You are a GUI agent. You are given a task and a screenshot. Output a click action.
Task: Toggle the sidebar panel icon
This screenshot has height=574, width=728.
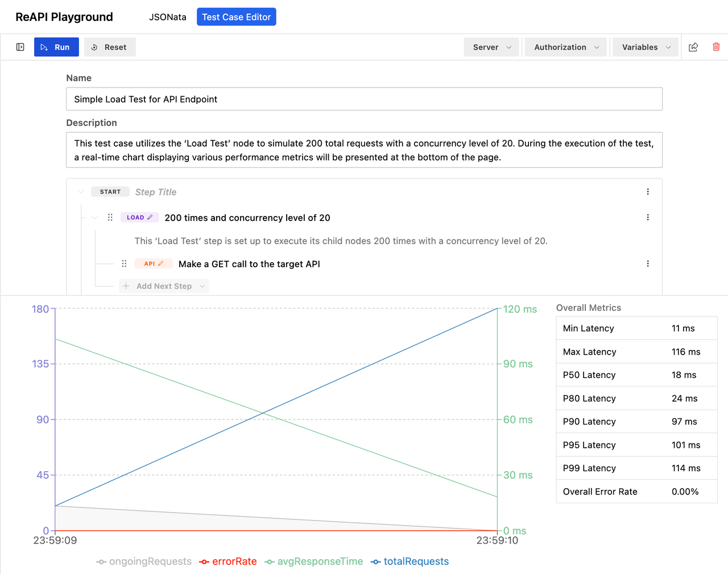pos(20,47)
